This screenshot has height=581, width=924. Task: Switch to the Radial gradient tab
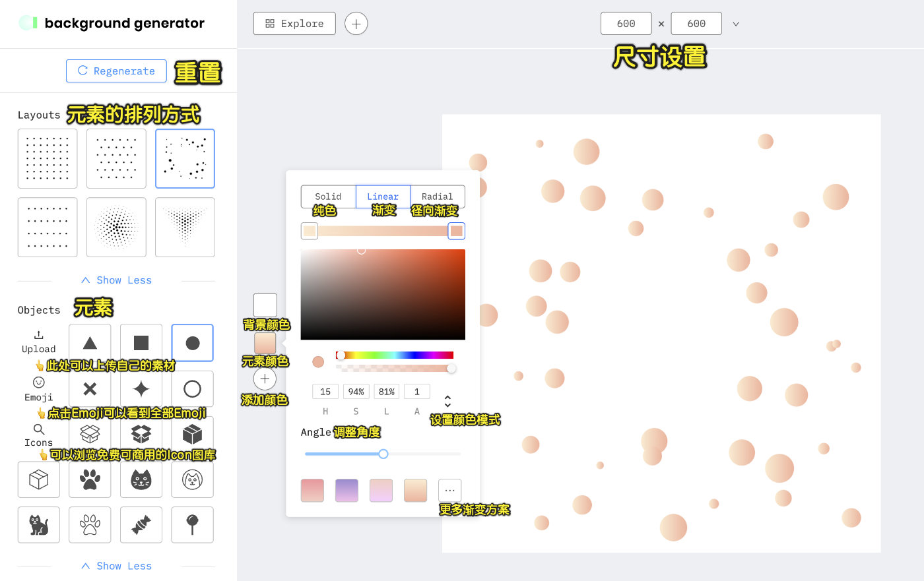437,197
